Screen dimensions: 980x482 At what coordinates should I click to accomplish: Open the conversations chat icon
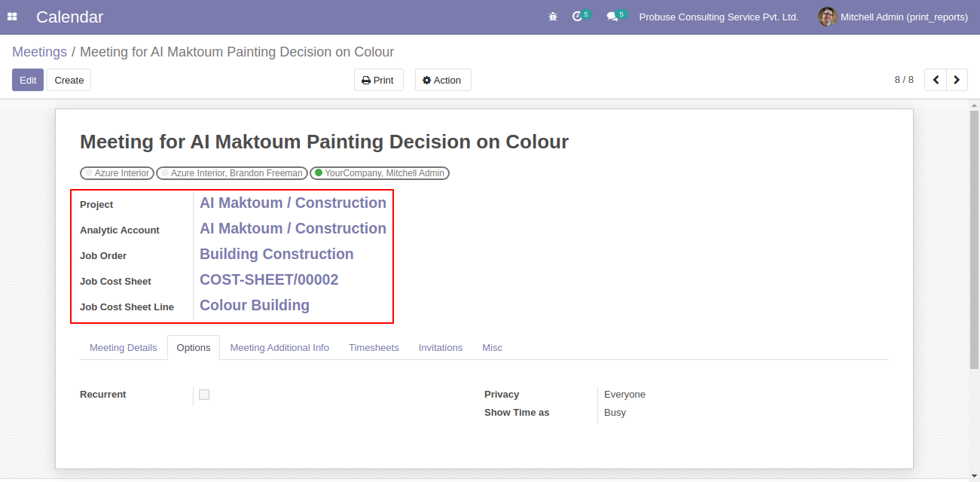[612, 17]
